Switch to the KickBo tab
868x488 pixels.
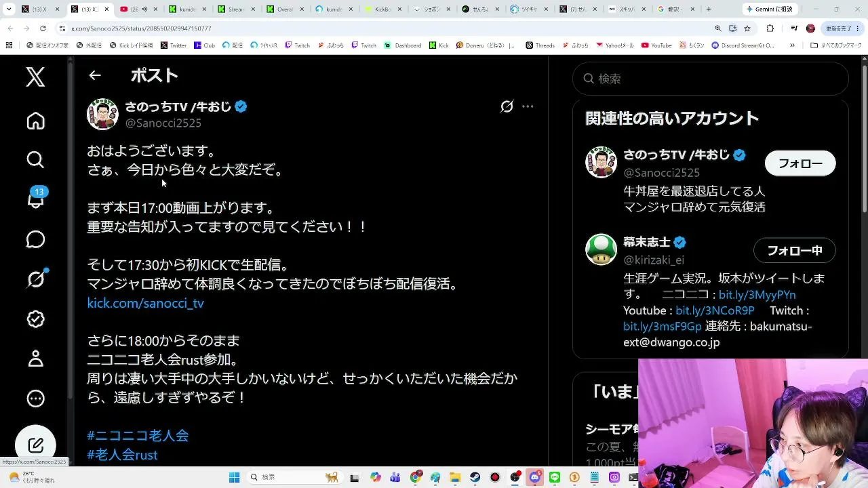click(382, 9)
